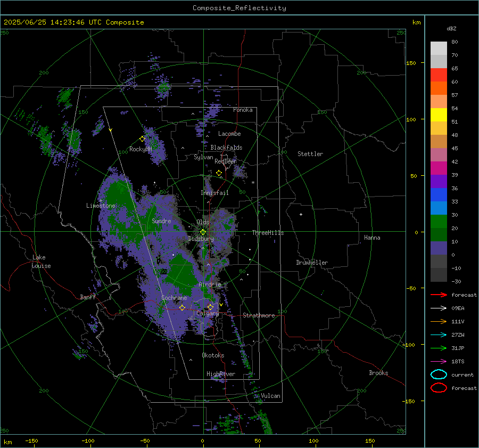479x448 pixels.
Task: Click the Blackfalds town label
Action: 226,148
